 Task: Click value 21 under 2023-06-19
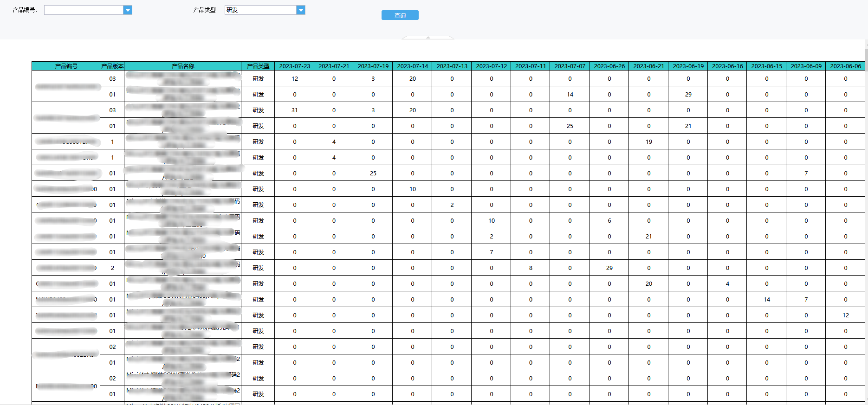[688, 126]
